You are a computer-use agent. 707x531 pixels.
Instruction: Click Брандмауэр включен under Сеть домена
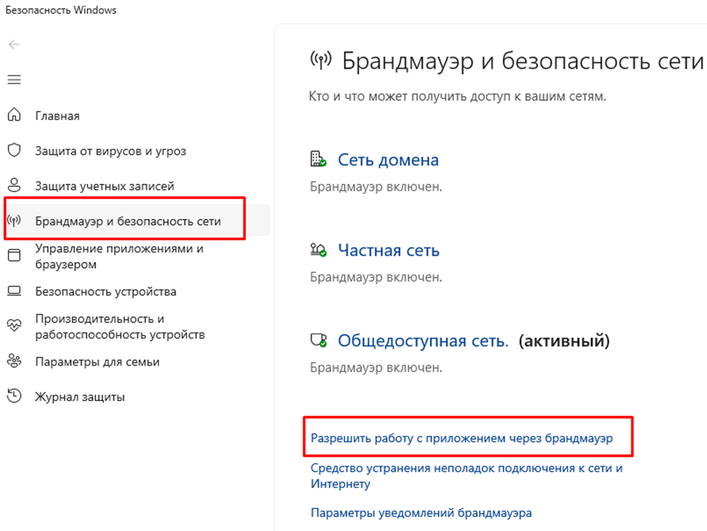[376, 187]
